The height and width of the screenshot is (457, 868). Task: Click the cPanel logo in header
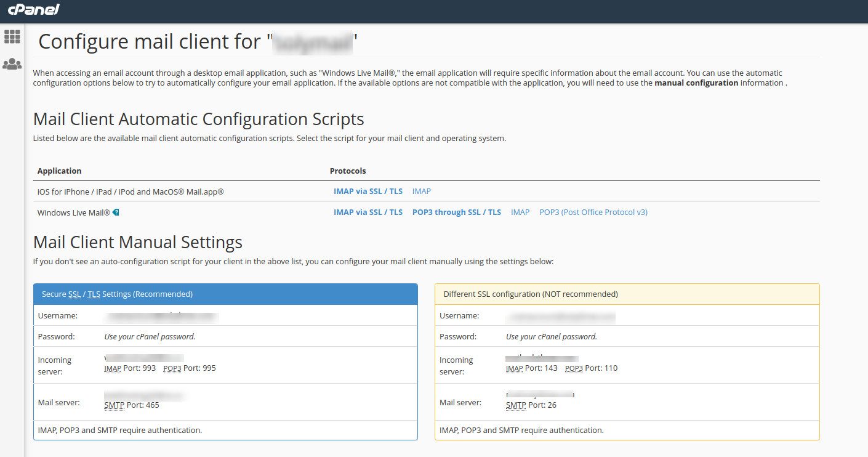(x=33, y=10)
